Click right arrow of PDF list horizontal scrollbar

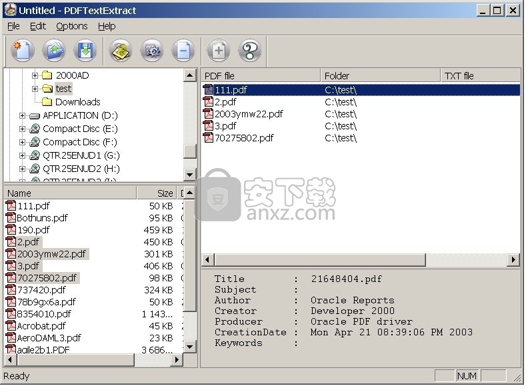514,260
